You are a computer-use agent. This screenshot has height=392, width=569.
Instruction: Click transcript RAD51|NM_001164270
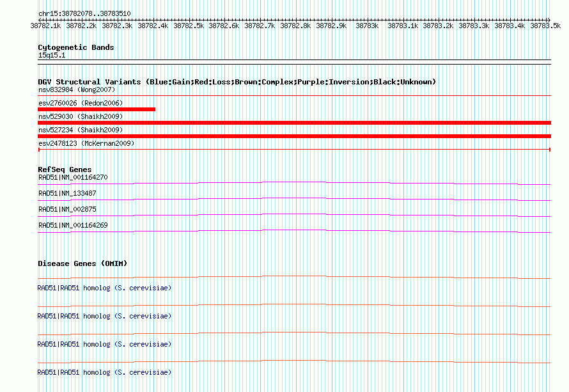[x=73, y=178]
